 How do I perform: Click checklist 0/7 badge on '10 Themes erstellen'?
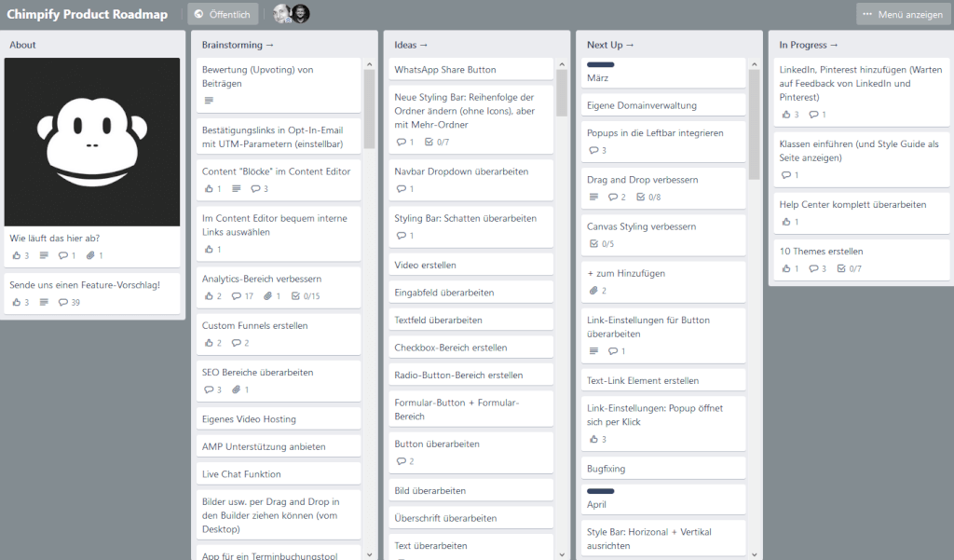(x=850, y=268)
